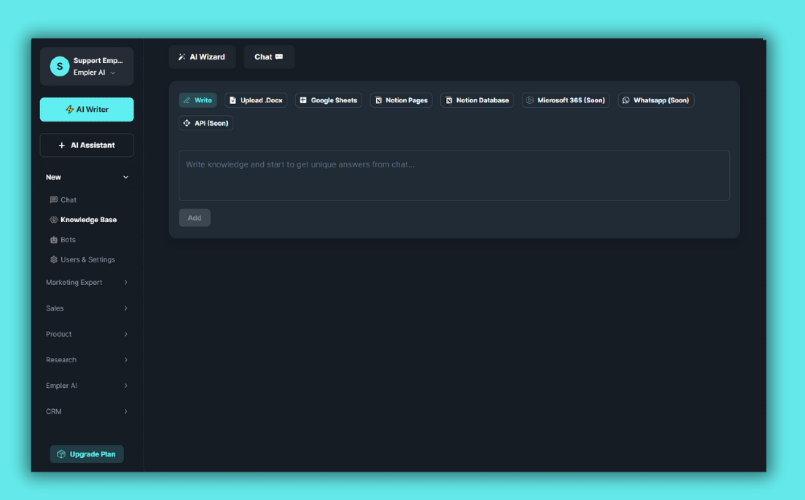This screenshot has height=500, width=805.
Task: Select the Write source tab
Action: point(198,100)
